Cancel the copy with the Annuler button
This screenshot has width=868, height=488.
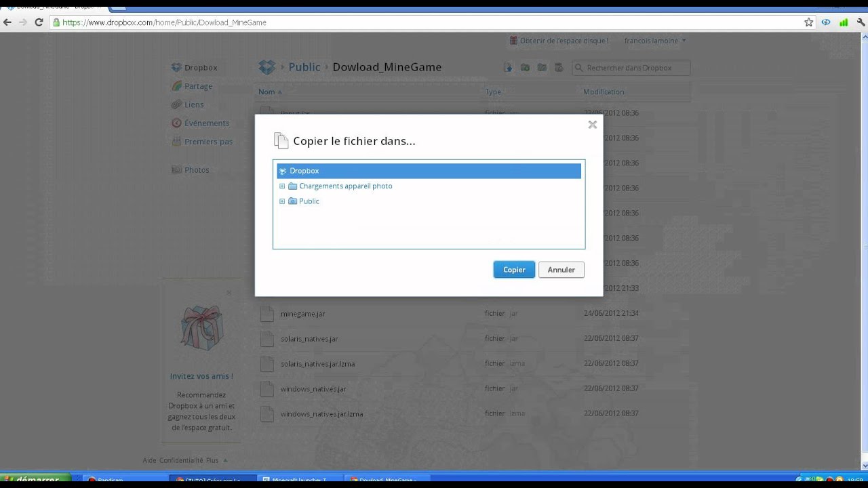coord(561,270)
